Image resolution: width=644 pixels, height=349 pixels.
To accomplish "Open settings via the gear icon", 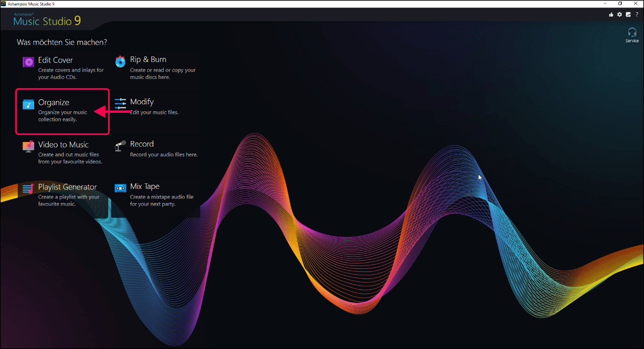I will click(x=619, y=15).
